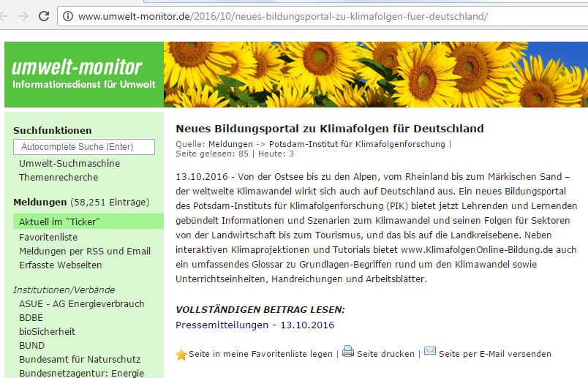This screenshot has height=378, width=588.
Task: Open Themenrecherche in sidebar
Action: 58,177
